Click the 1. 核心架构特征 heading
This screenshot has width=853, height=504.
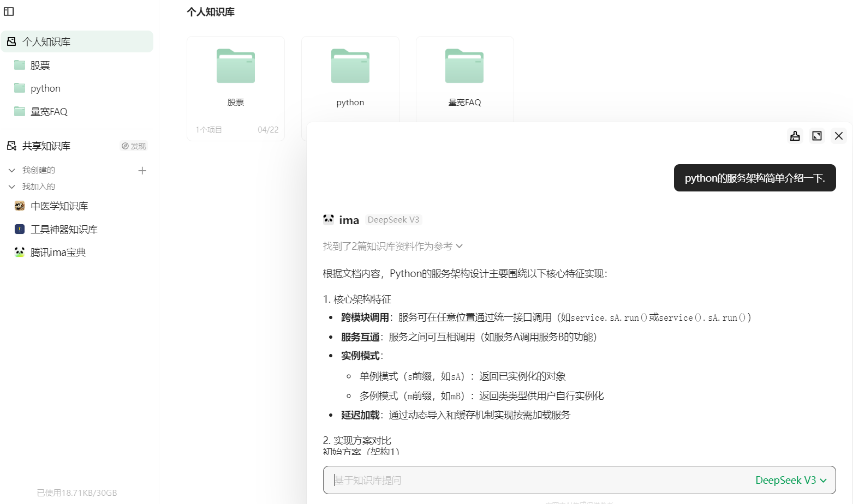point(357,299)
